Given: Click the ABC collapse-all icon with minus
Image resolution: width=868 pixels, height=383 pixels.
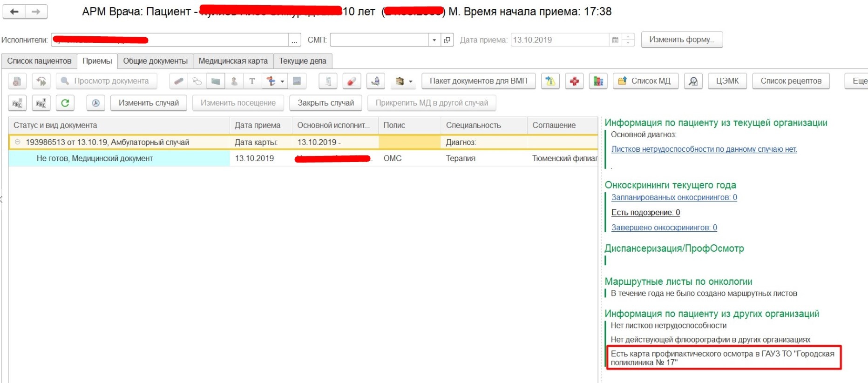Looking at the screenshot, I should tap(17, 103).
